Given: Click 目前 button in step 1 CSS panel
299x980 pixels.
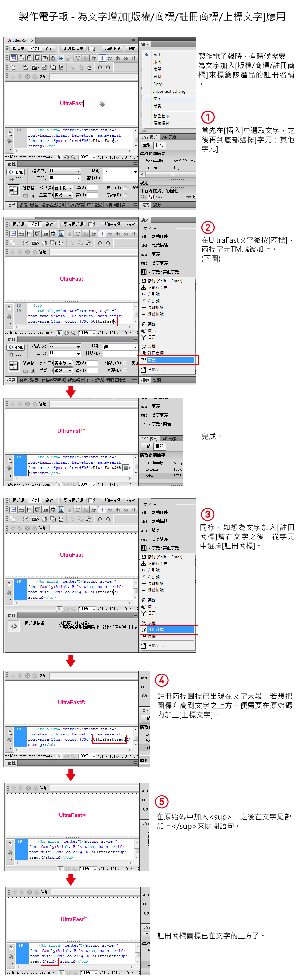Looking at the screenshot, I should click(x=160, y=145).
